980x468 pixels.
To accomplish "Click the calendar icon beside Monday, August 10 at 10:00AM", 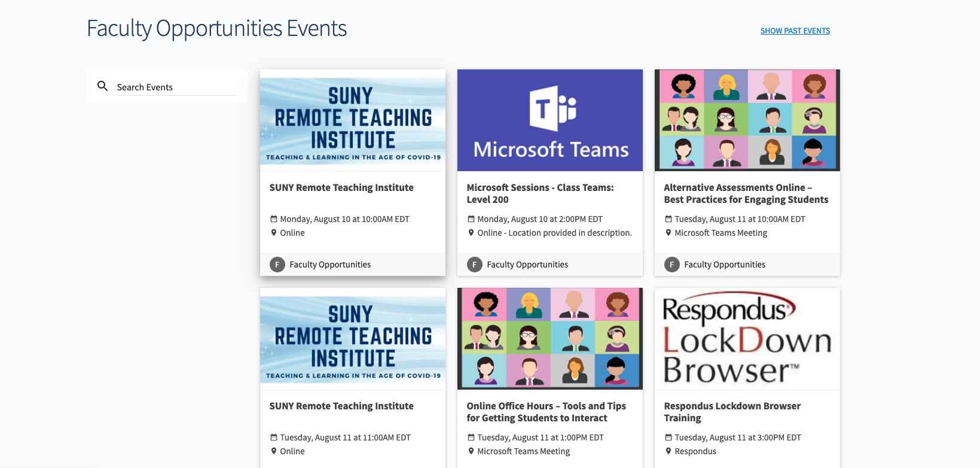I will (x=274, y=219).
